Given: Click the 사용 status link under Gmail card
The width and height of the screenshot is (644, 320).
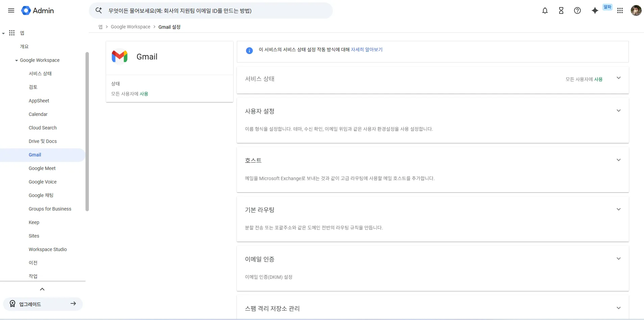Looking at the screenshot, I should pos(144,94).
